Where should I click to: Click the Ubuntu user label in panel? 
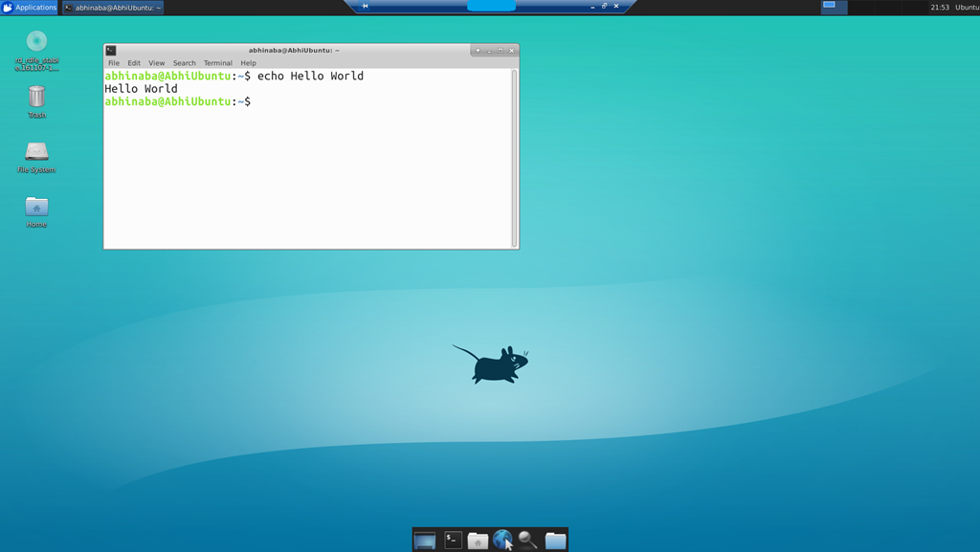pyautogui.click(x=967, y=8)
